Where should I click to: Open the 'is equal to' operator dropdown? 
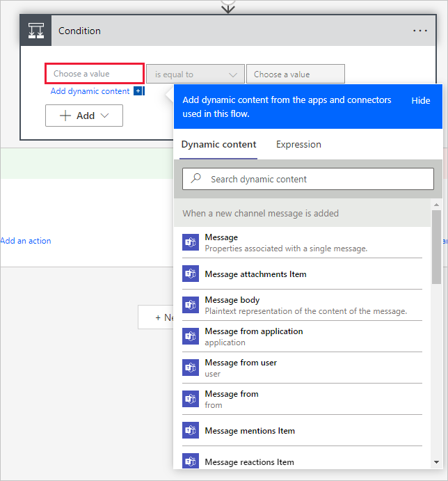coord(195,74)
